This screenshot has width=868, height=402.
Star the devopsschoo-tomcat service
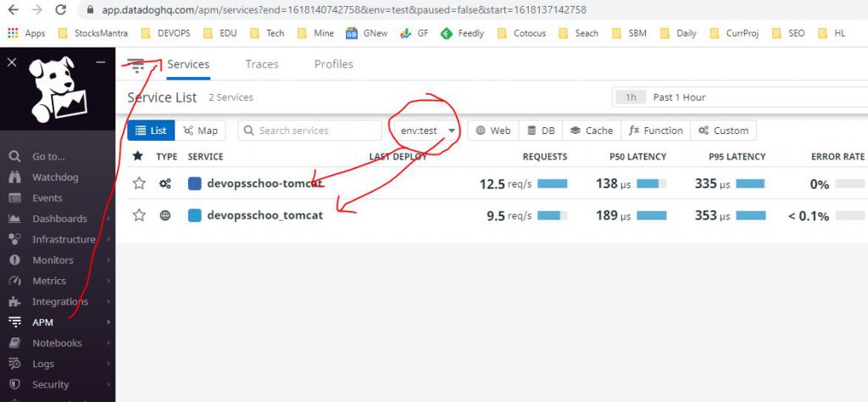139,183
